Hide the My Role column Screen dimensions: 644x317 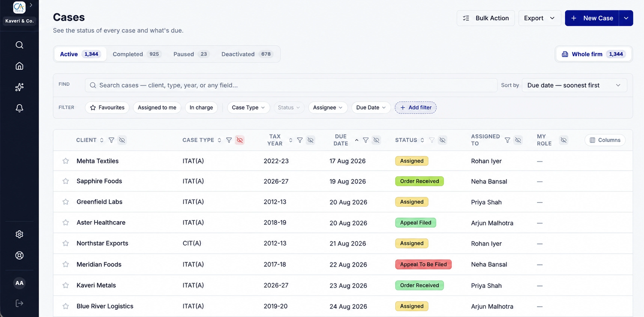pyautogui.click(x=563, y=140)
